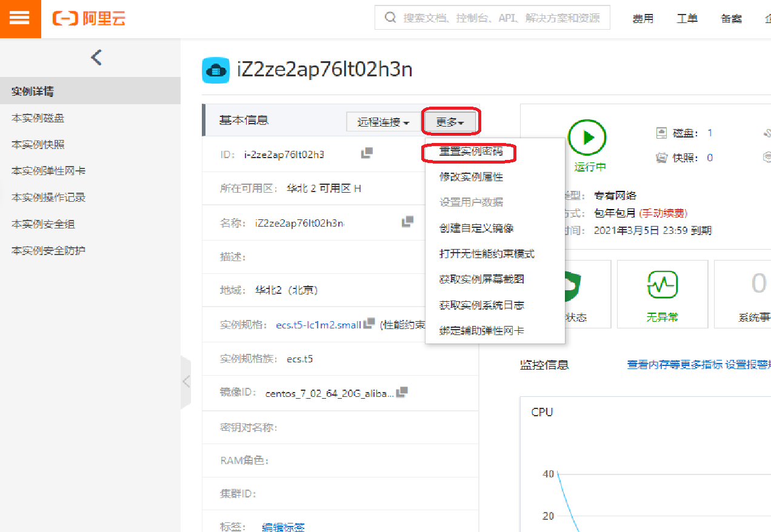Open the 远程连接 dropdown

(x=383, y=122)
